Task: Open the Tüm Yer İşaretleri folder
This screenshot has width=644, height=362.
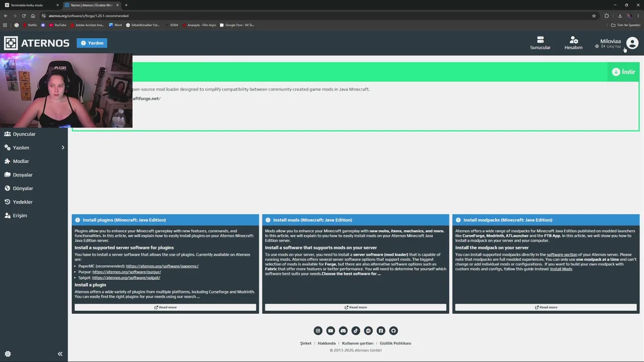Action: click(626, 25)
